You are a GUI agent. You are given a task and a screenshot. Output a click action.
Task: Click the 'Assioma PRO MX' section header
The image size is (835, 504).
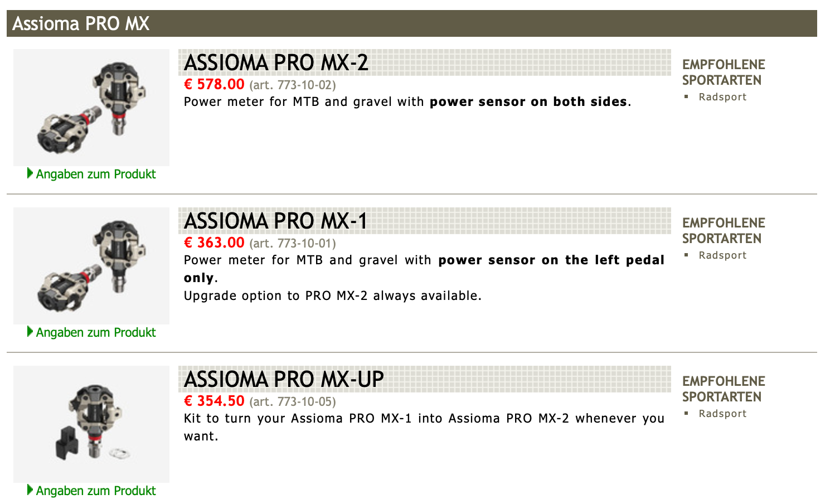coord(81,24)
